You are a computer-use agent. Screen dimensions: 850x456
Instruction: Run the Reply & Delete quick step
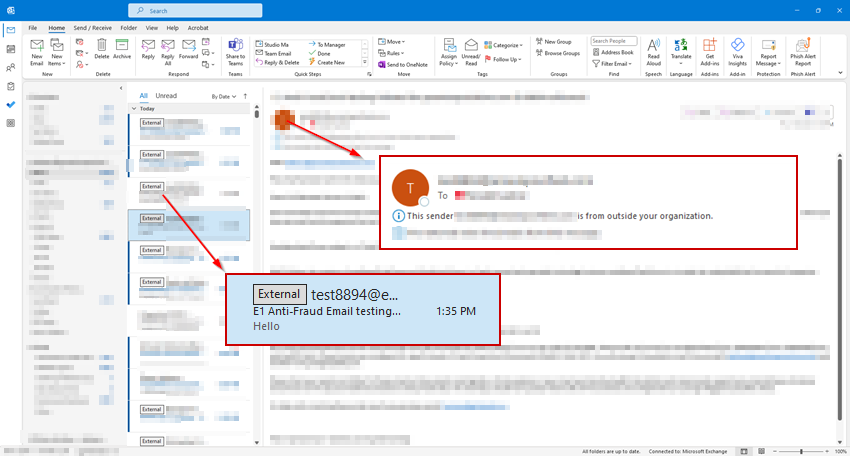[278, 62]
